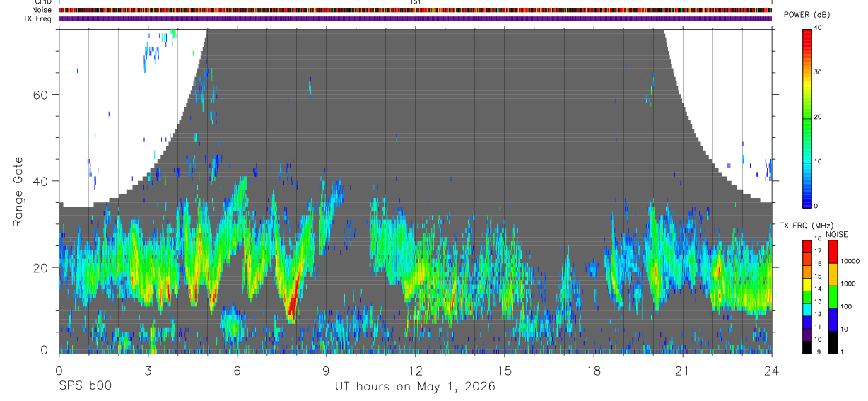Click the 21 hour tick label
The height and width of the screenshot is (401, 868).
[x=683, y=371]
